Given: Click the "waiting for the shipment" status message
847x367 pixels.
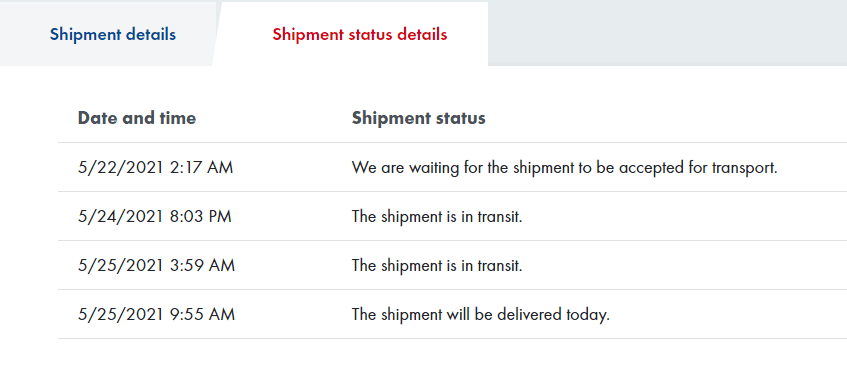Looking at the screenshot, I should point(564,168).
